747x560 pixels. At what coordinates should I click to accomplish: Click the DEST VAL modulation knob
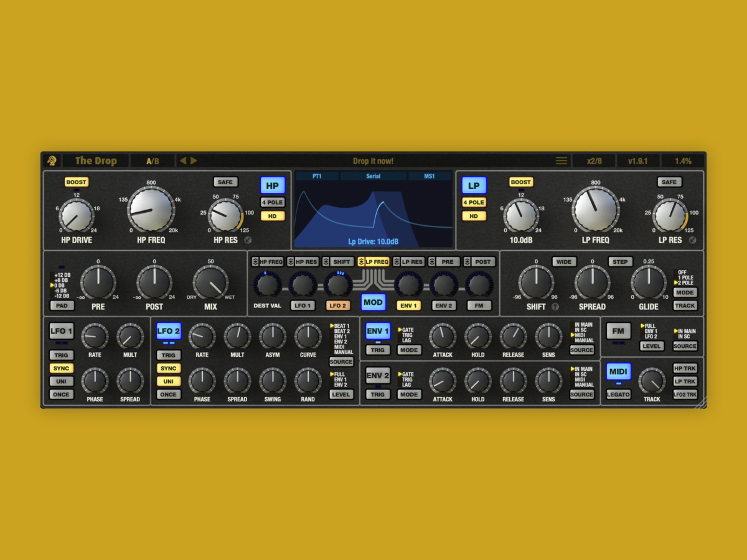tap(267, 284)
